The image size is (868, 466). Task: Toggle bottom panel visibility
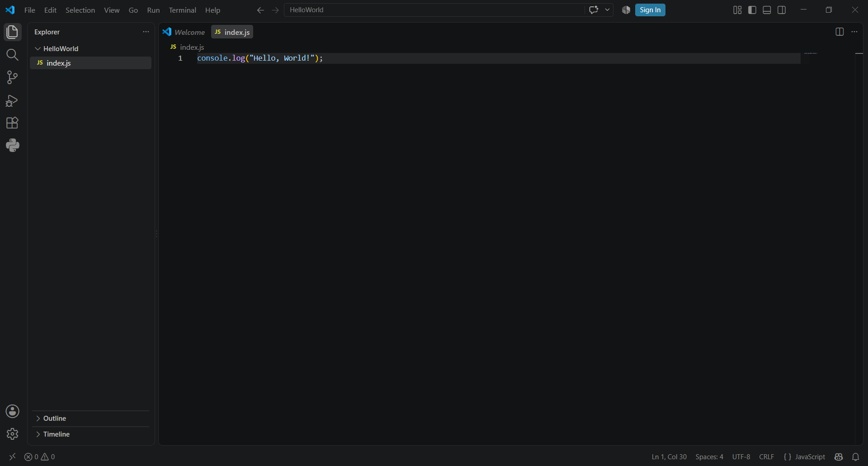tap(767, 10)
